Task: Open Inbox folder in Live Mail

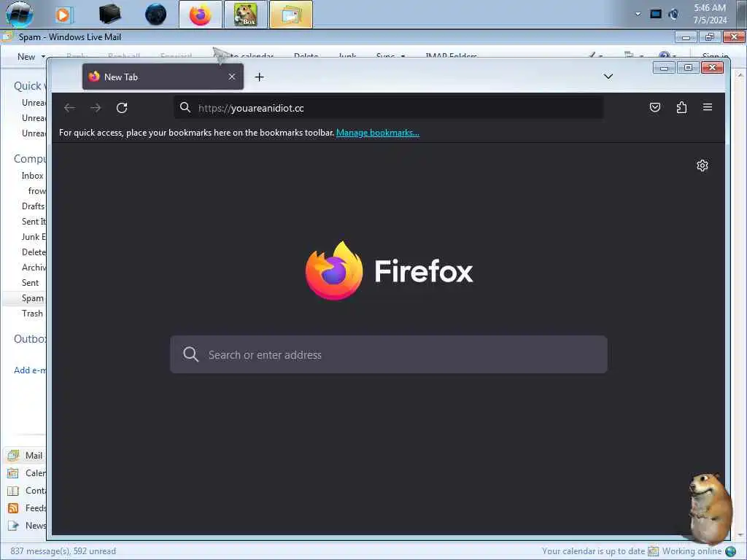Action: click(x=32, y=176)
